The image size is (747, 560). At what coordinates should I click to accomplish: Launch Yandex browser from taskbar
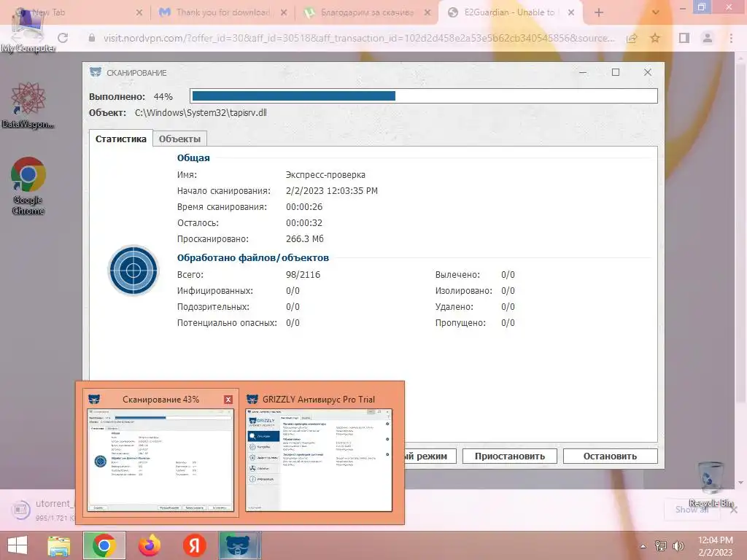click(194, 545)
